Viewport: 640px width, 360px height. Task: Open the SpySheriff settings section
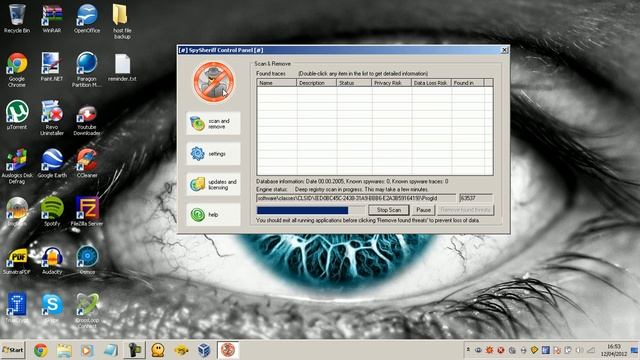click(213, 154)
